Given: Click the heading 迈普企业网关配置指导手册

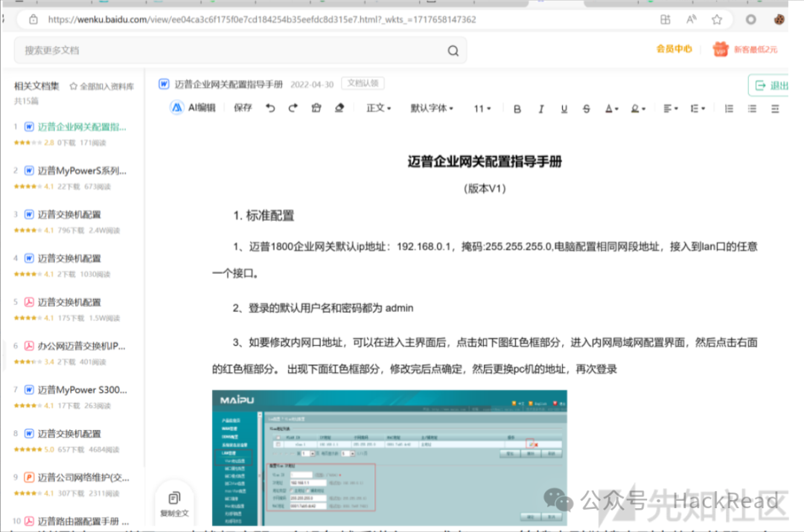Looking at the screenshot, I should (485, 161).
